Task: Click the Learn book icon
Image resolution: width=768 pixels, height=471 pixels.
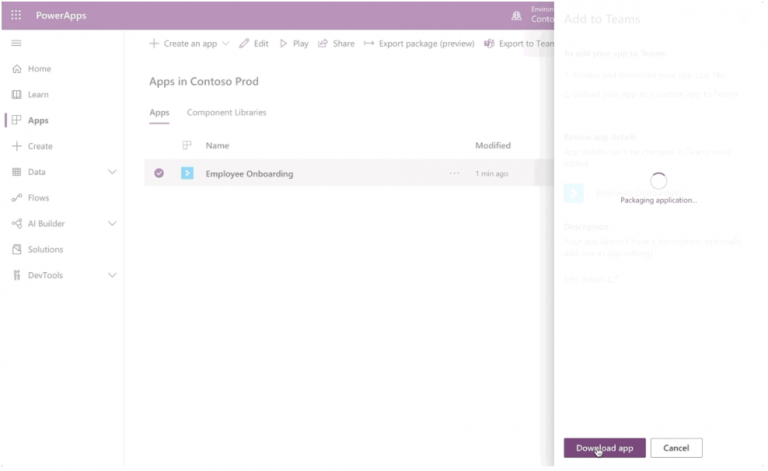Action: tap(17, 94)
